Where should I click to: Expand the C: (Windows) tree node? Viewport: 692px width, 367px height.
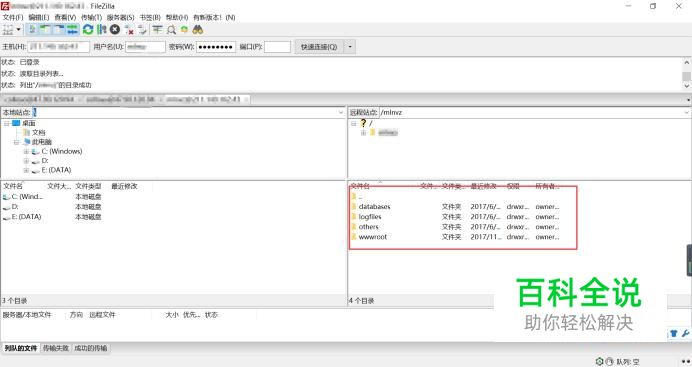(x=26, y=151)
